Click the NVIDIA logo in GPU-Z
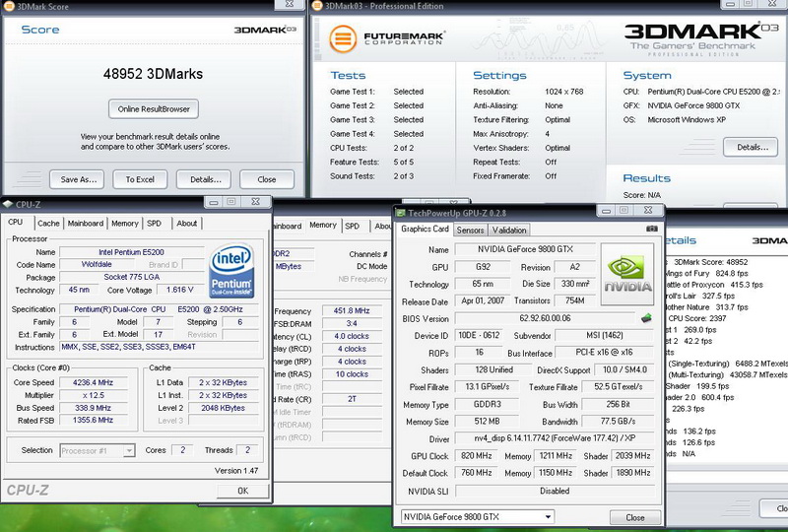The image size is (788, 532). pos(627,274)
